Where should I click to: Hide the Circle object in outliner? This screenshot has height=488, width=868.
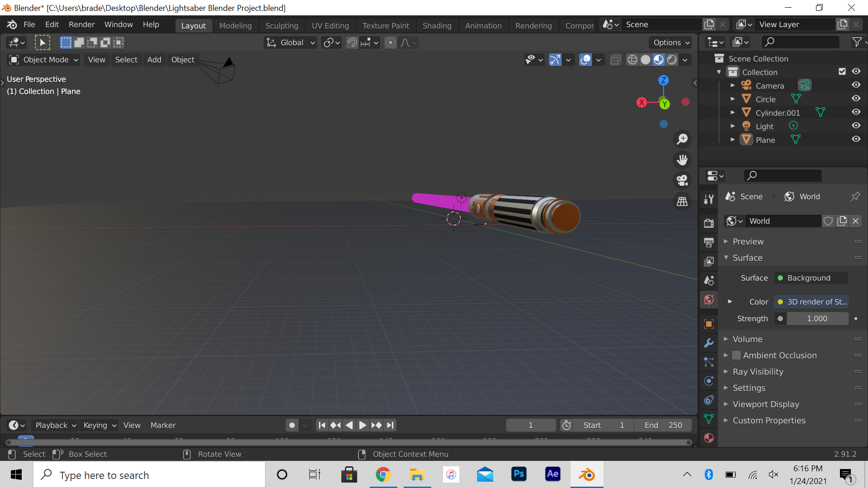coord(856,99)
